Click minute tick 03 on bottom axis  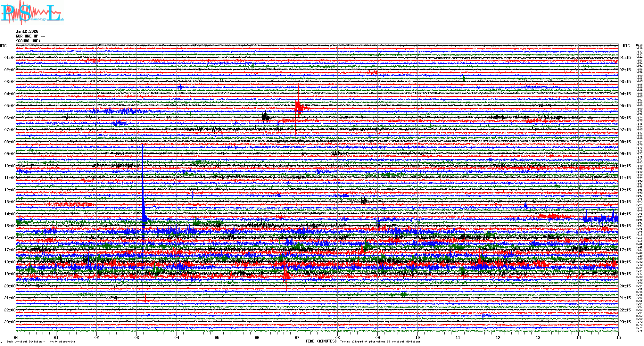[137, 338]
